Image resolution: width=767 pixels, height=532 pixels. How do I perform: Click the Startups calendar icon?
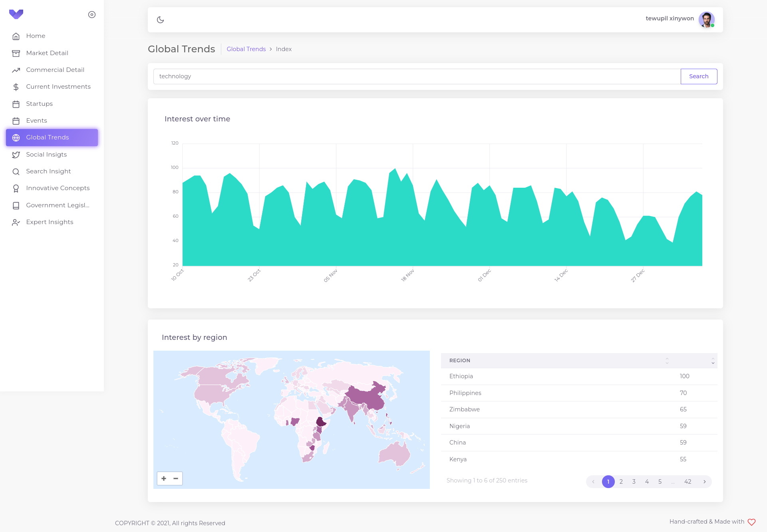pos(16,104)
